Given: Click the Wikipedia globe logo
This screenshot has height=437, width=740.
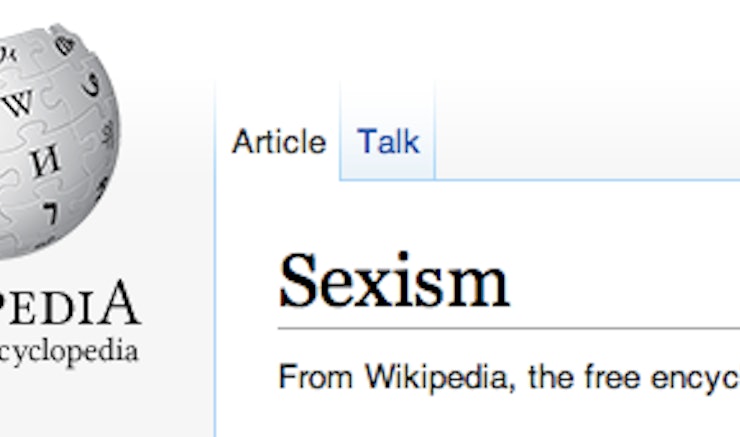Looking at the screenshot, I should [x=57, y=142].
